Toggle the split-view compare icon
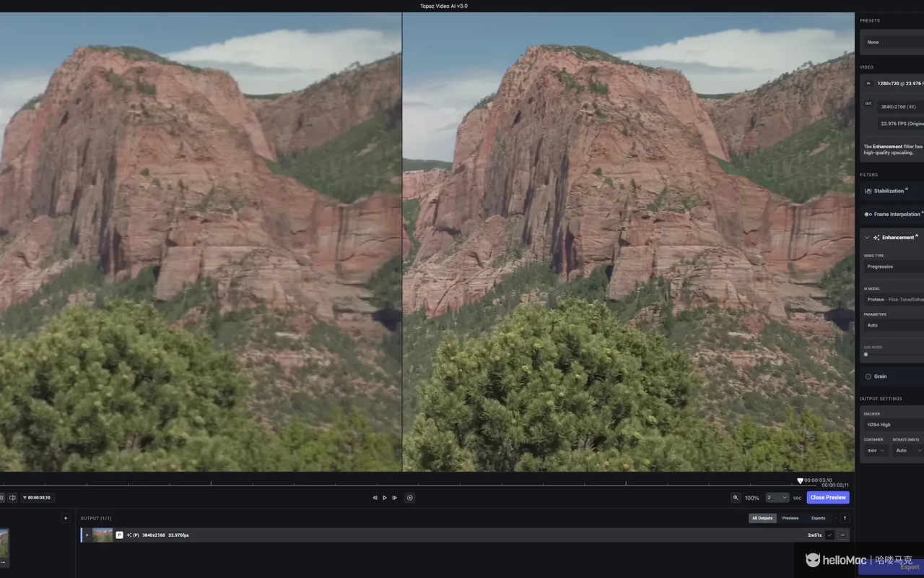Screen dimensions: 924x578 (x=12, y=498)
